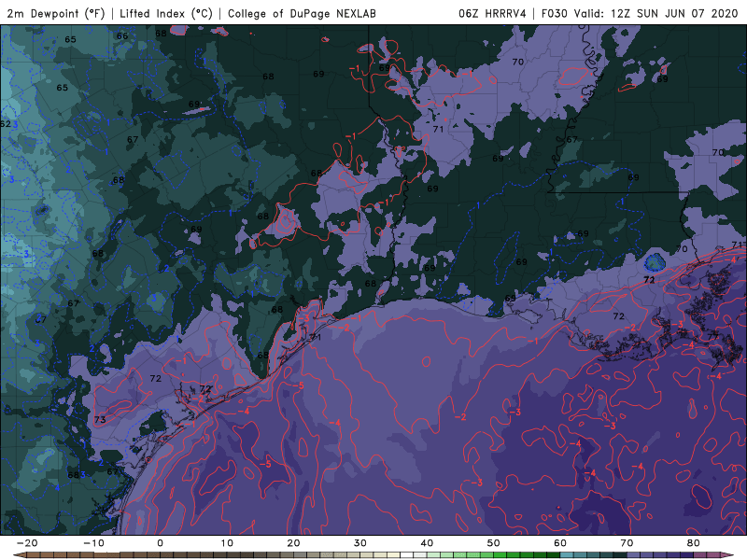
Task: Click the "60" colorbar tick label
Action: [560, 543]
